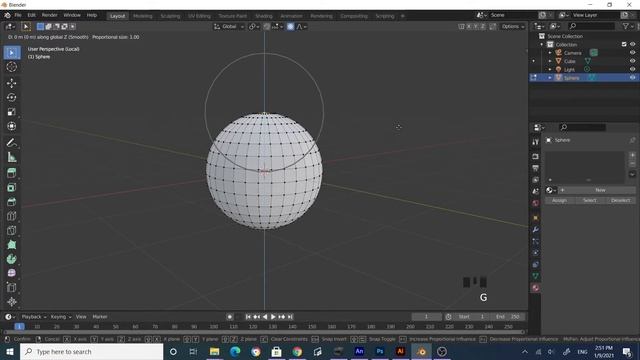Play the animation forward
Viewport: 640px width, 360px height.
click(273, 317)
